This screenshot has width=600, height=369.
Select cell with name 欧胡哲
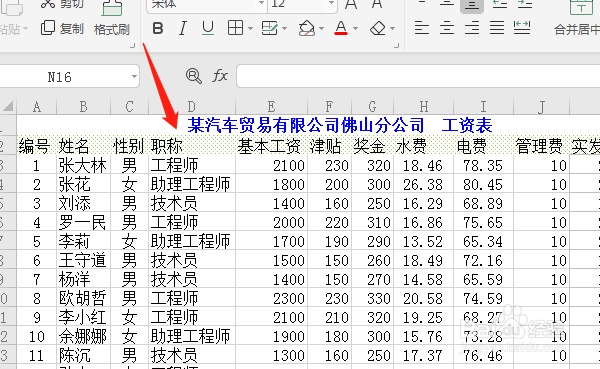coord(83,298)
